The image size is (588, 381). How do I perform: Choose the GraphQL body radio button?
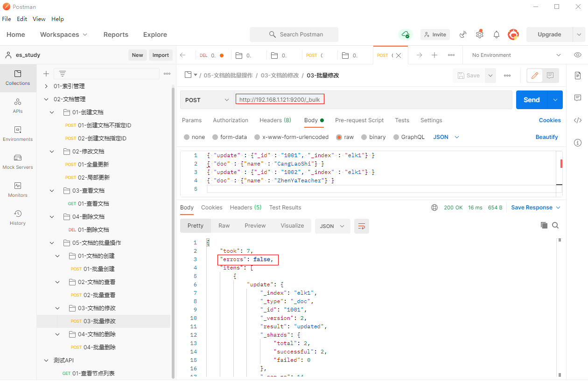(x=396, y=137)
